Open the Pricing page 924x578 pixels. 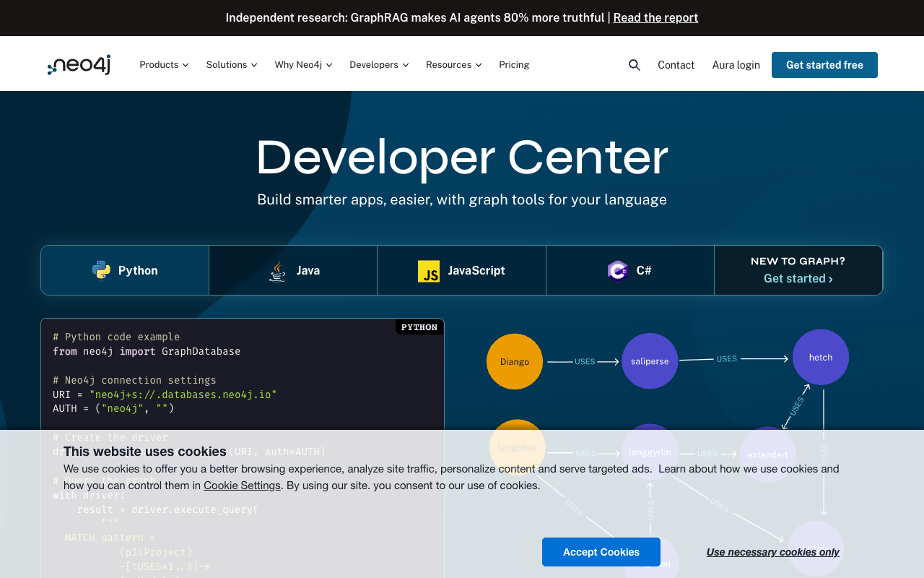pos(514,65)
